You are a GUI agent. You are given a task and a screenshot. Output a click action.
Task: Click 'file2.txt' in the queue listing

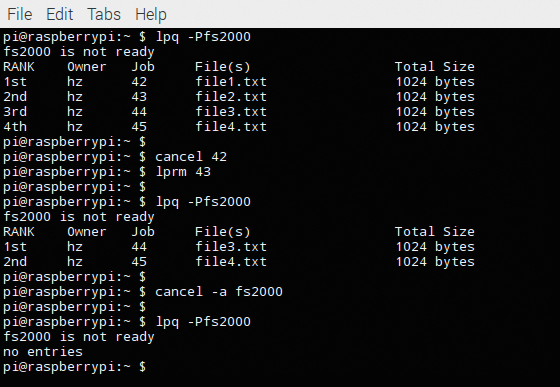[x=231, y=97]
